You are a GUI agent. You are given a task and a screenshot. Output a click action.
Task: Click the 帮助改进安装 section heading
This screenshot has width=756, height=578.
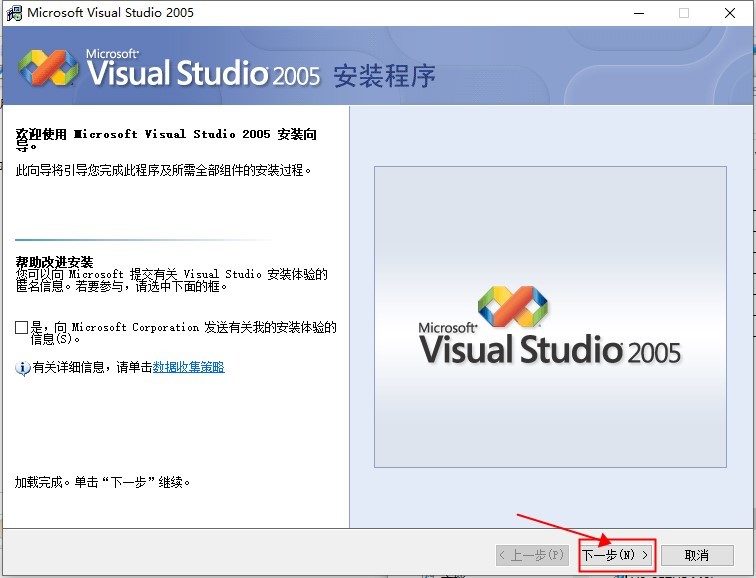54,262
